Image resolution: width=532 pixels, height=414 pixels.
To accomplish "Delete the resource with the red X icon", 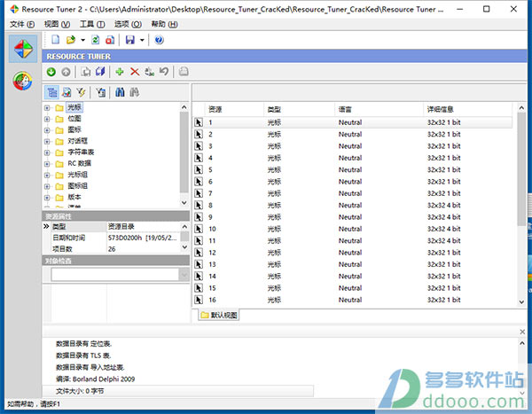I will (135, 72).
